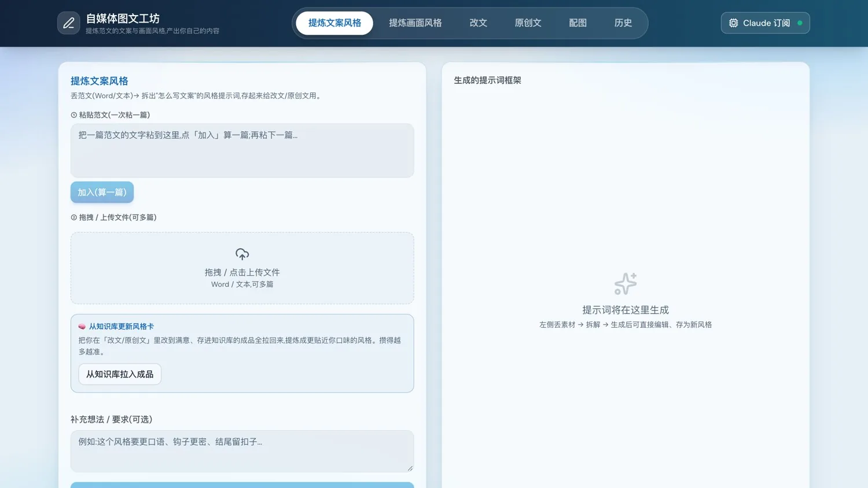Click the 提示词将在这里生成 placeholder text
This screenshot has height=488, width=868.
tap(626, 310)
